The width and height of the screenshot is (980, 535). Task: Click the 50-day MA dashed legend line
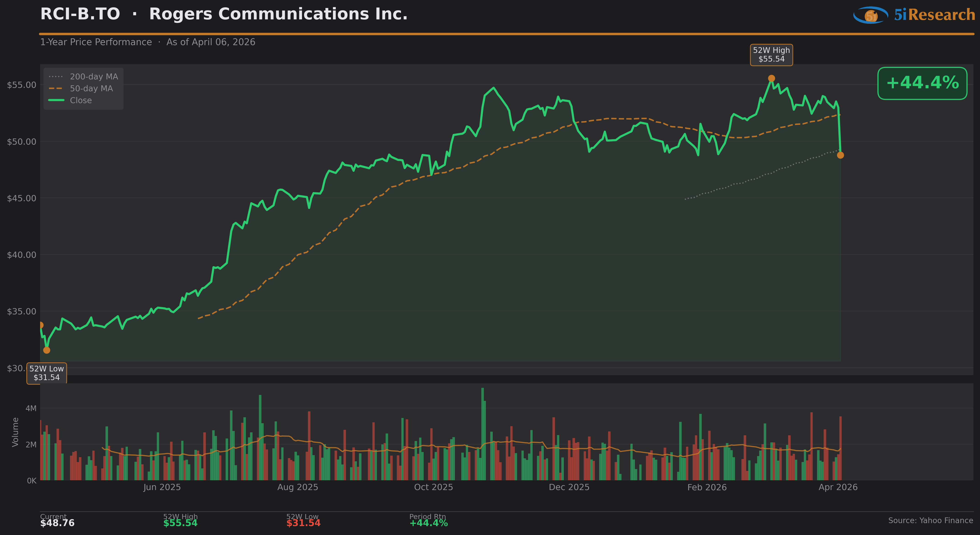click(x=56, y=88)
